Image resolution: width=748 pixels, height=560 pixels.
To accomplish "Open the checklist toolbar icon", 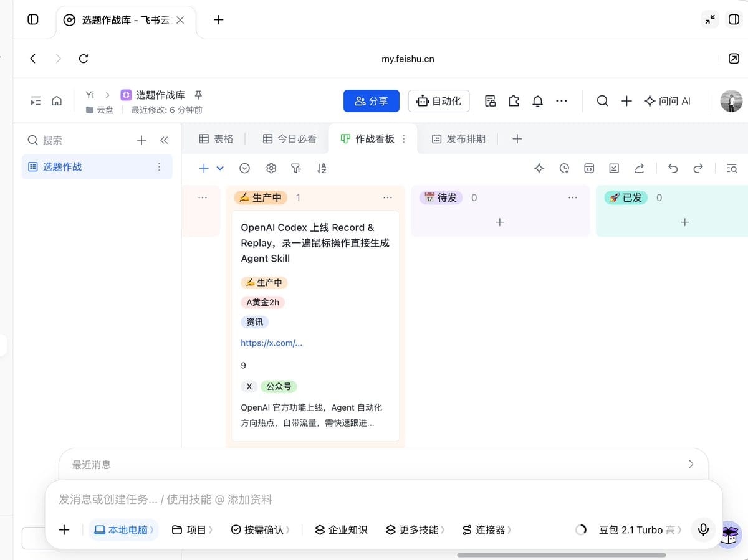I will 614,168.
